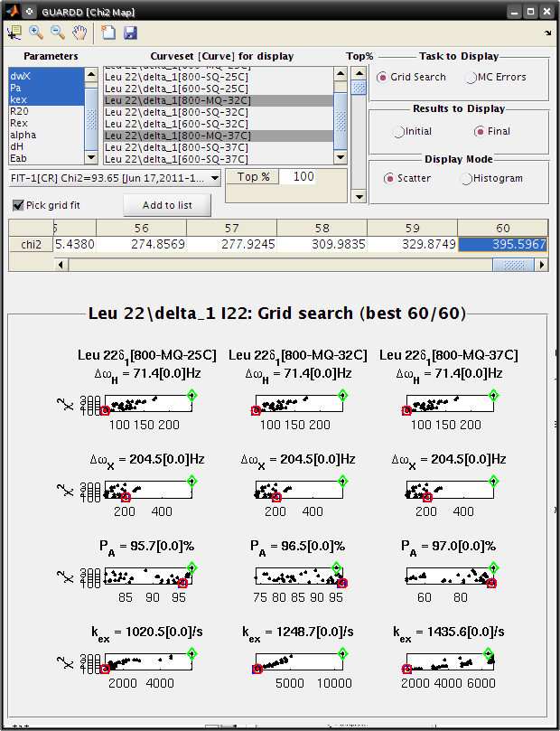Click Curveset list scroll-up arrow
Viewport: 560px width, 731px height.
click(x=341, y=74)
